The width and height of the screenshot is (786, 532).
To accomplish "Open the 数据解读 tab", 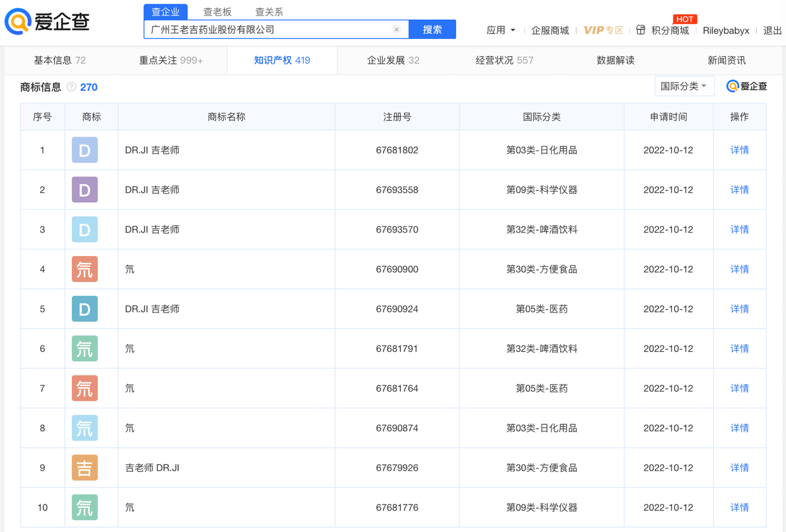I will [x=616, y=61].
